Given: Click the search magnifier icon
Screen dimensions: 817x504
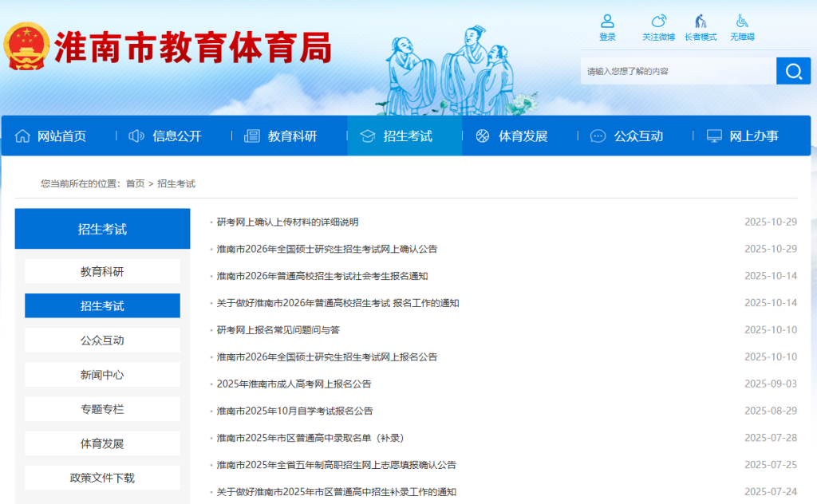Looking at the screenshot, I should [x=793, y=71].
